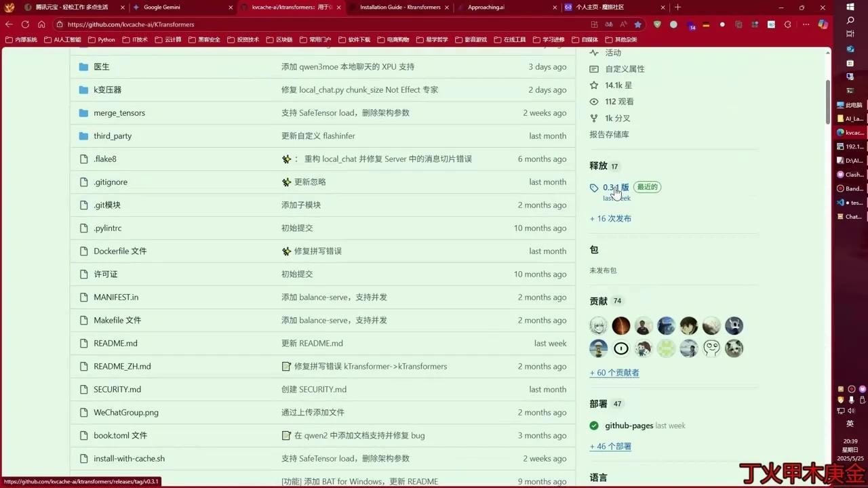
Task: Refresh the current page
Action: [25, 24]
